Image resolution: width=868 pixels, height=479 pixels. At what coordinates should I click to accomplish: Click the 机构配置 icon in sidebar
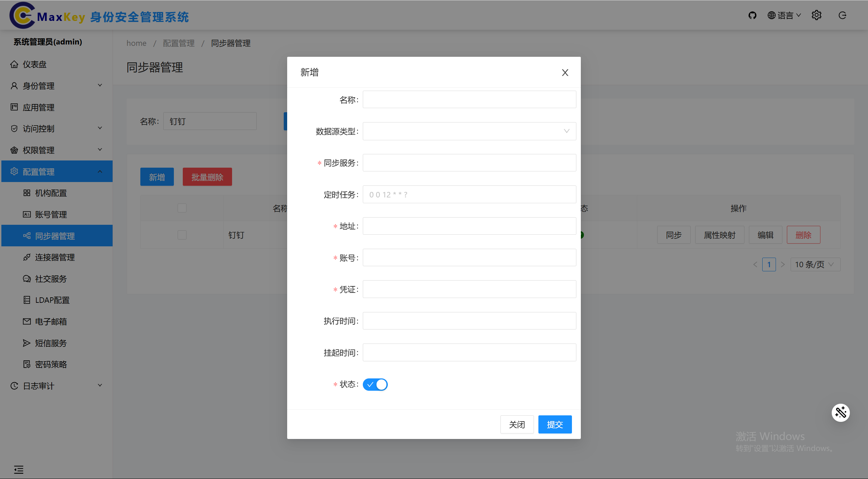tap(27, 193)
